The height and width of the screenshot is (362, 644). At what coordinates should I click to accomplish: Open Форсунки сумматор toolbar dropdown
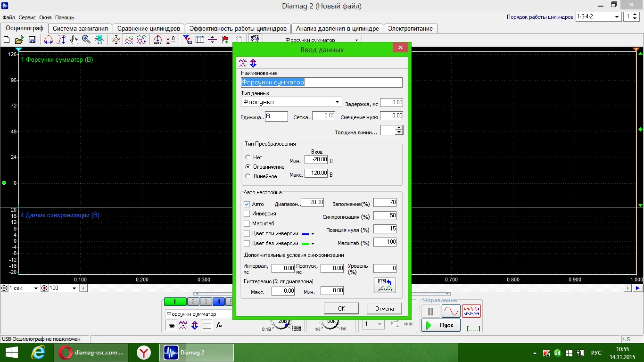pos(356,40)
